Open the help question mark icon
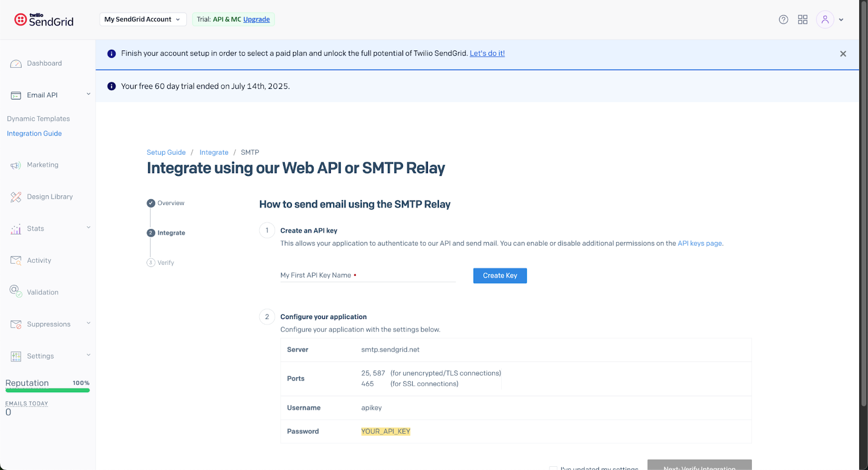Screen dimensions: 868x470 [x=783, y=20]
